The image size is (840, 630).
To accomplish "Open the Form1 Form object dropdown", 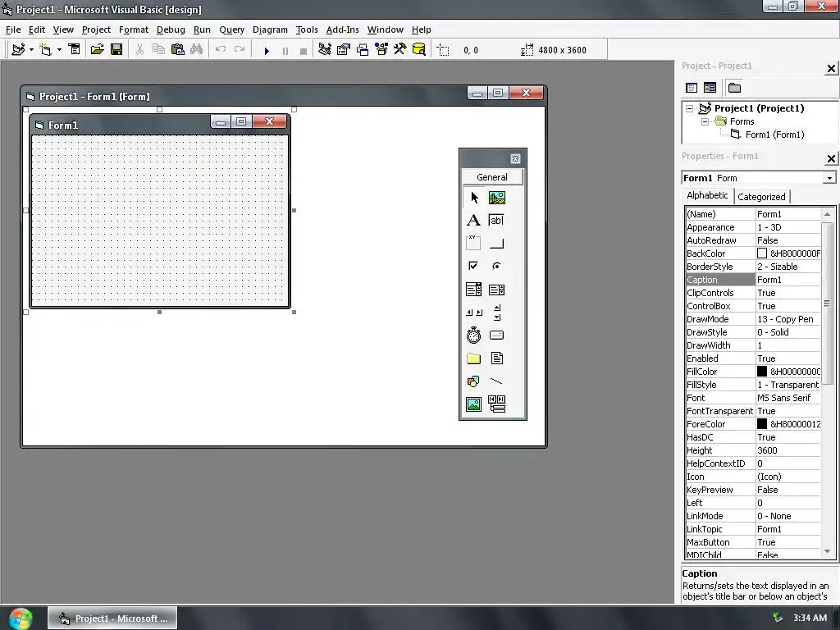I will click(x=829, y=178).
